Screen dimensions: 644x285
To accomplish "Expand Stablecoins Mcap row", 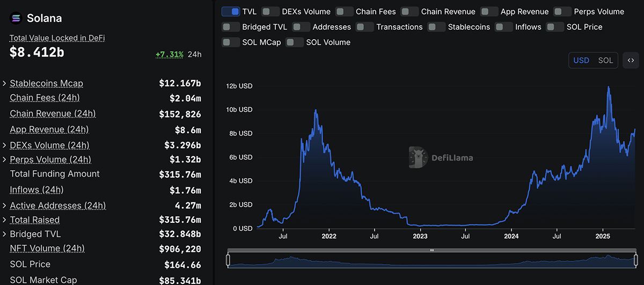I will [5, 83].
